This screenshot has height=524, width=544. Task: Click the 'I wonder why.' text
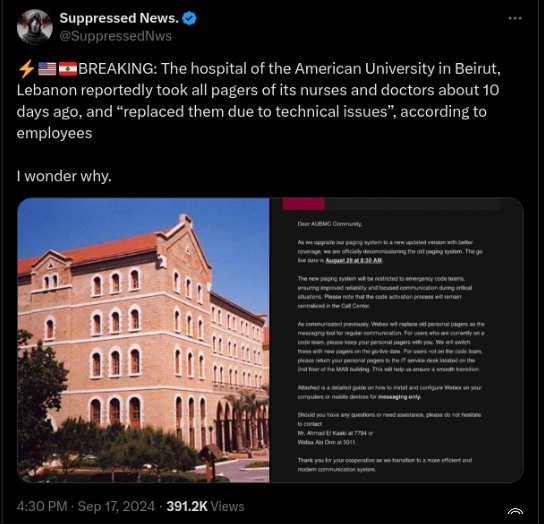tap(64, 176)
